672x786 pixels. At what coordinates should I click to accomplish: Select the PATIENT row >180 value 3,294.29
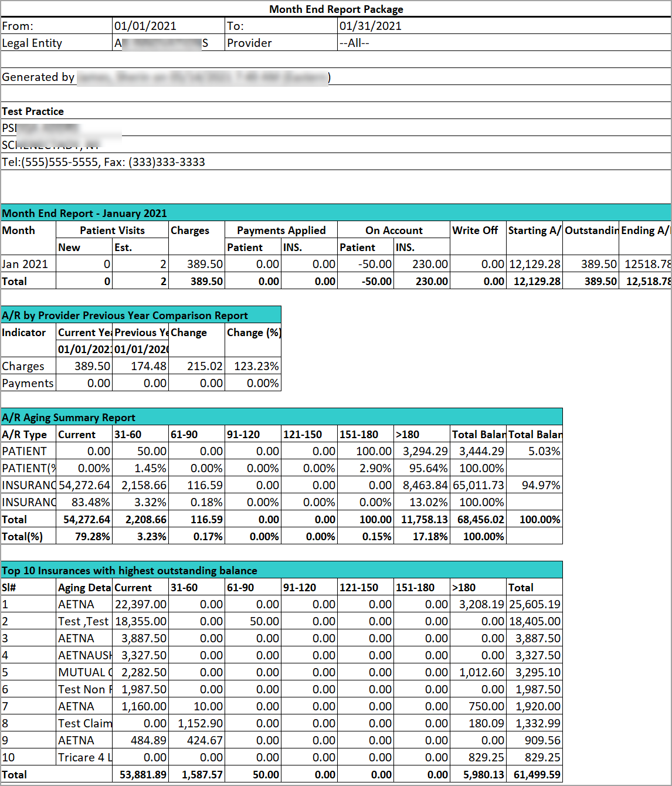pos(425,452)
